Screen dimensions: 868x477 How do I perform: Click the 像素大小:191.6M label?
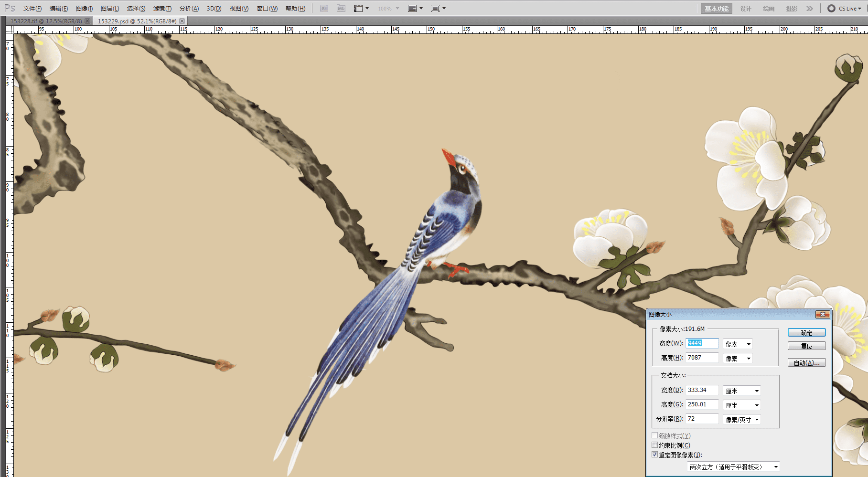pos(682,329)
